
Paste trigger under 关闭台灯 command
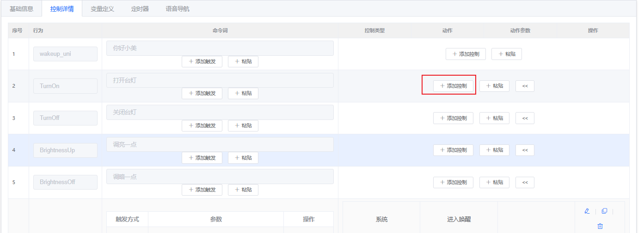243,125
